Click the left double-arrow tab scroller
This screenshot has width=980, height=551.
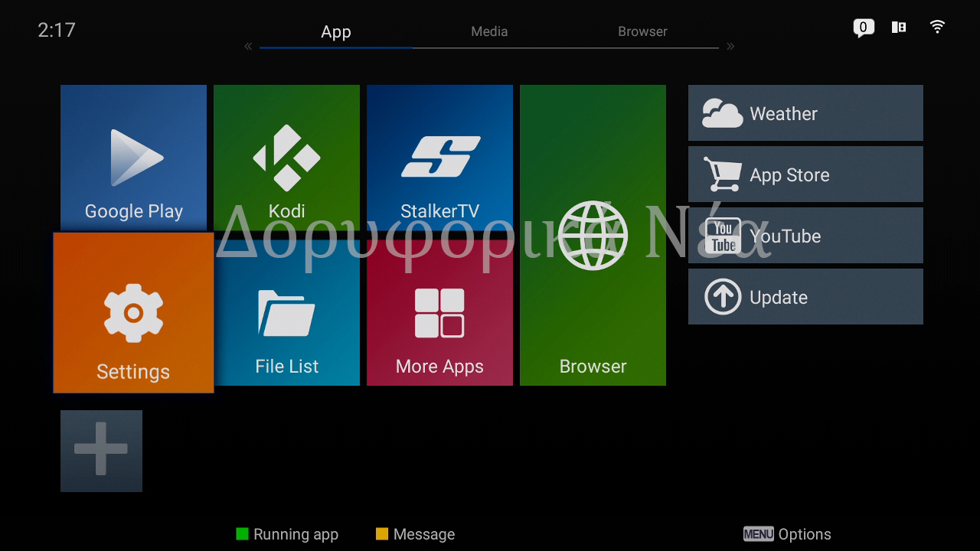[248, 47]
